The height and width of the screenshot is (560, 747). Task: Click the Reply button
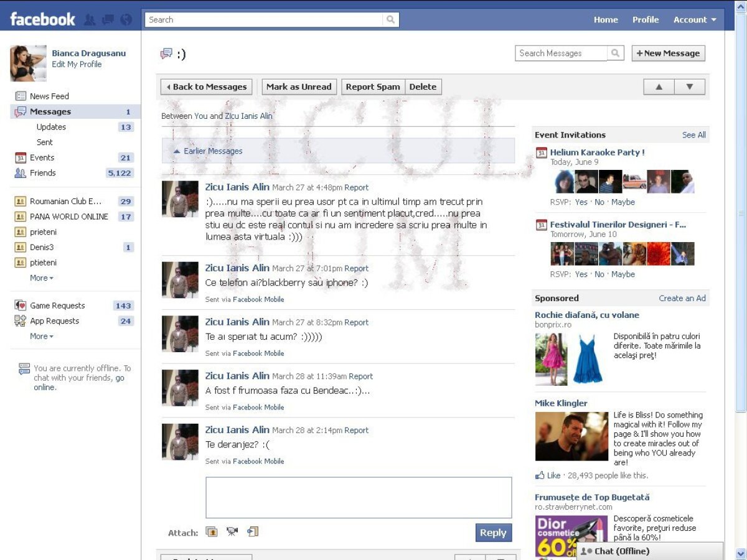pos(493,533)
